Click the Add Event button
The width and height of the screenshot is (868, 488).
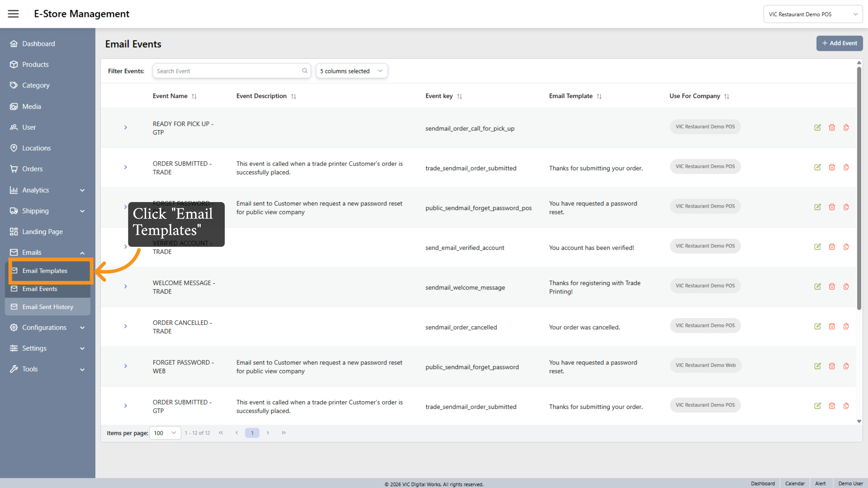point(839,43)
